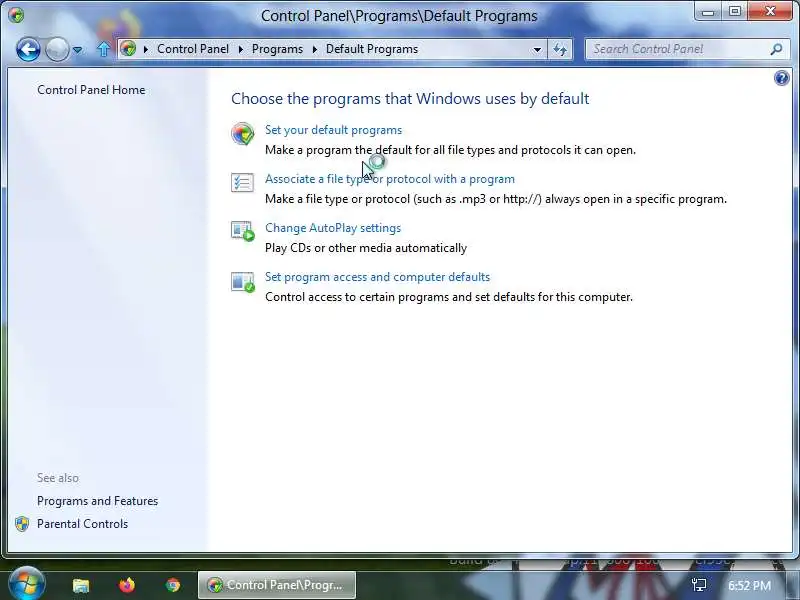Go to Control Panel Home
The image size is (800, 600).
(x=91, y=90)
